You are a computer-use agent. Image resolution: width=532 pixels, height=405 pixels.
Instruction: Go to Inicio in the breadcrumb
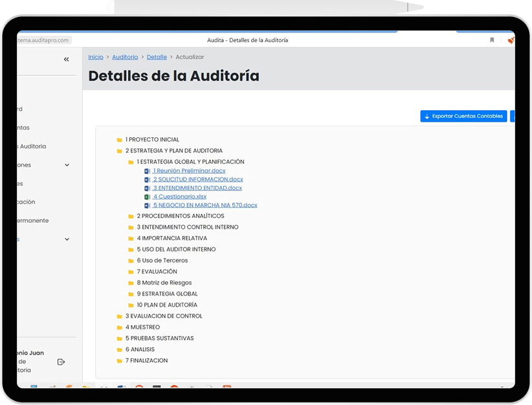96,57
